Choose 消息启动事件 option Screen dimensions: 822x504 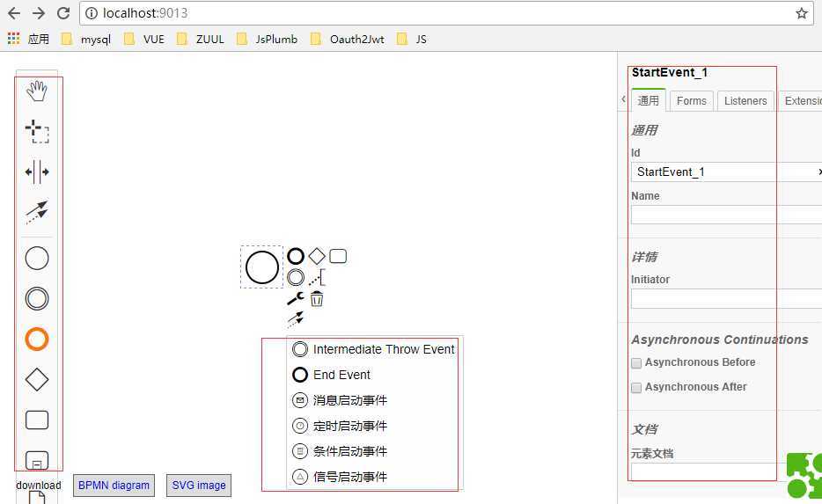373,401
